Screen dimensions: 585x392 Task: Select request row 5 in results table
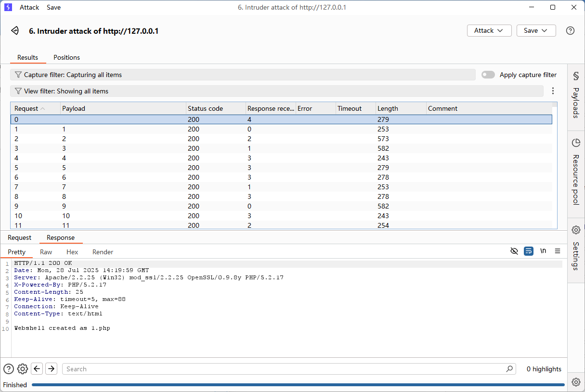(x=281, y=168)
